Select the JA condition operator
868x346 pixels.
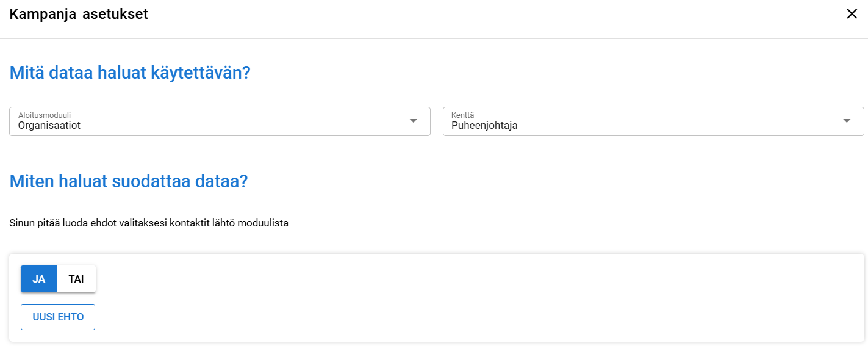click(x=39, y=279)
